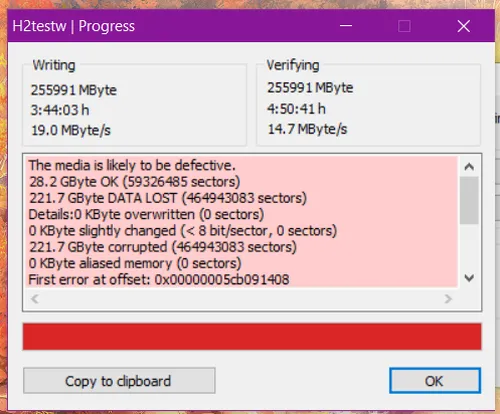Click the Writing speed 19.0 MByte/s text

(71, 130)
